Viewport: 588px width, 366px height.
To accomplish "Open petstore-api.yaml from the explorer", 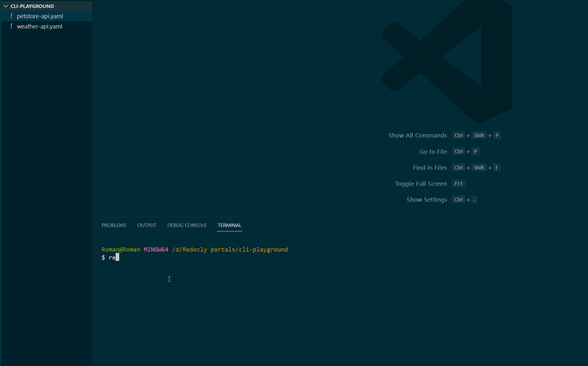I will point(40,16).
